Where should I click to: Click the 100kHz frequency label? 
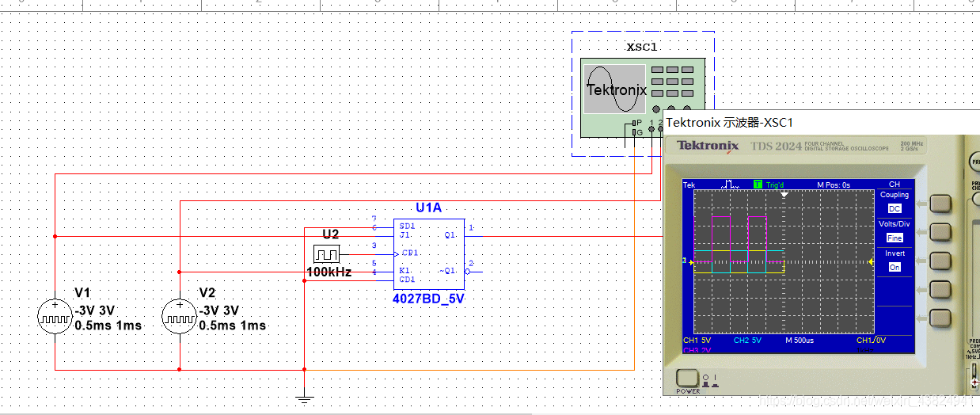click(x=329, y=272)
